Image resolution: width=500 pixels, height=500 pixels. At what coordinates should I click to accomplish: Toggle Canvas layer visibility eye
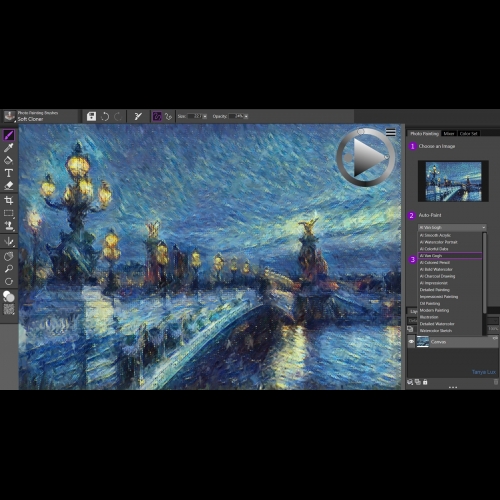coord(411,342)
